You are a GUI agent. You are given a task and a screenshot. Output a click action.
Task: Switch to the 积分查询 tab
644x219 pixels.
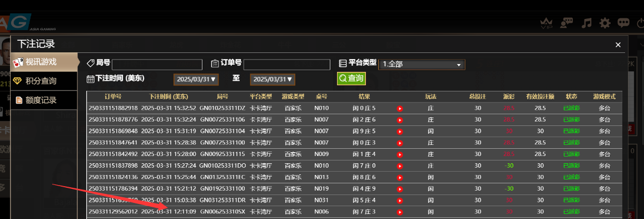point(44,81)
